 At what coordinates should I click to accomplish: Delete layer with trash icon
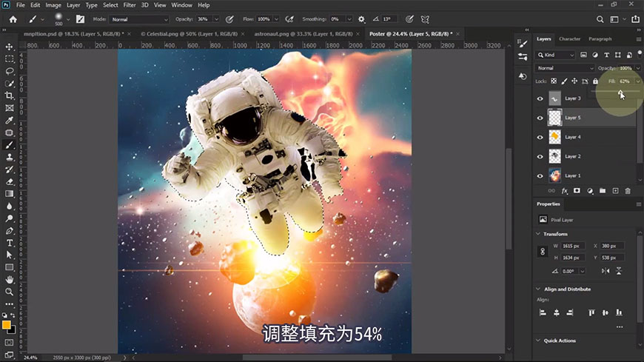pos(628,191)
